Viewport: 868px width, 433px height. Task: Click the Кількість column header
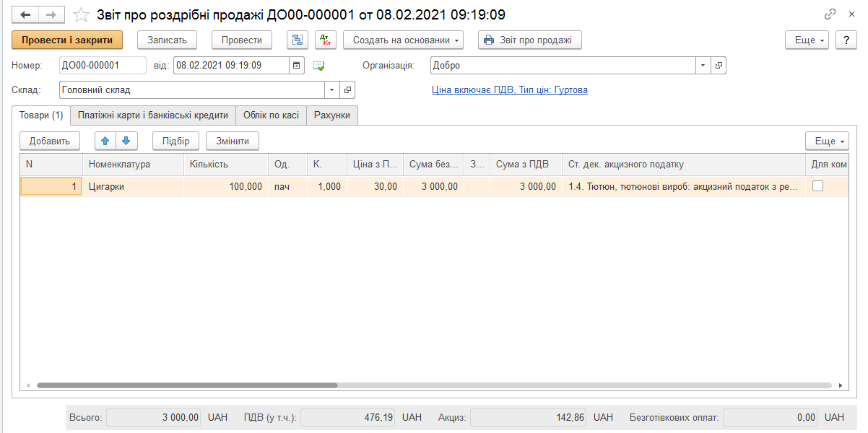(x=226, y=165)
